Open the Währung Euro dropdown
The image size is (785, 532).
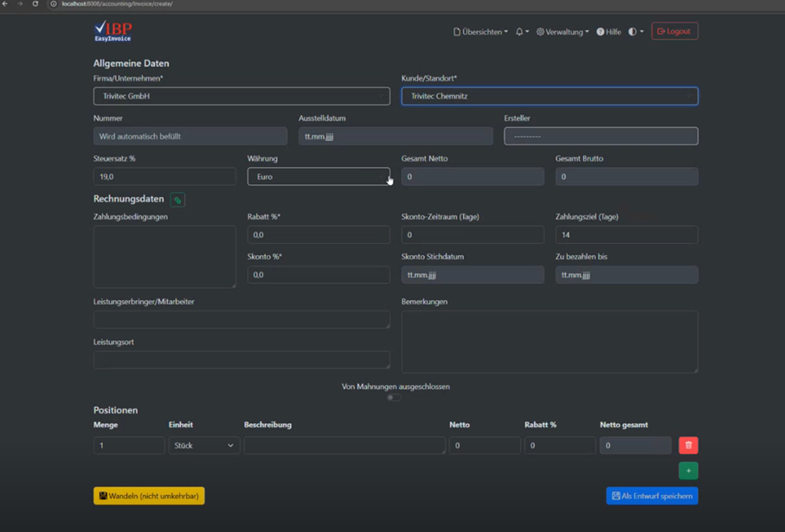point(318,176)
